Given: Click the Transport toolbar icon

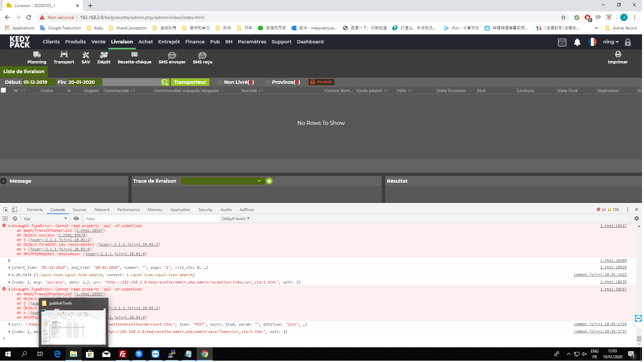Looking at the screenshot, I should tap(64, 55).
